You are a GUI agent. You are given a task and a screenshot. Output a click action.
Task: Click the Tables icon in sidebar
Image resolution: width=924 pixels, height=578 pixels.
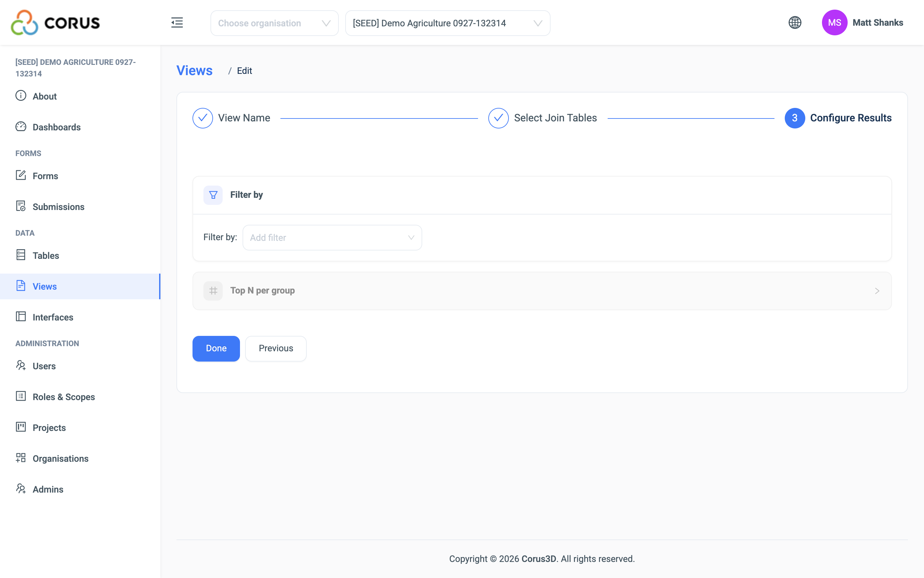coord(21,255)
